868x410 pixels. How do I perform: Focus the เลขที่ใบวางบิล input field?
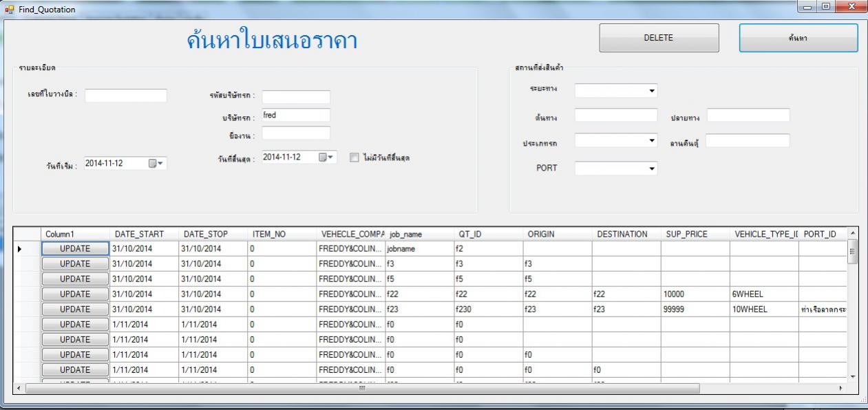(126, 96)
